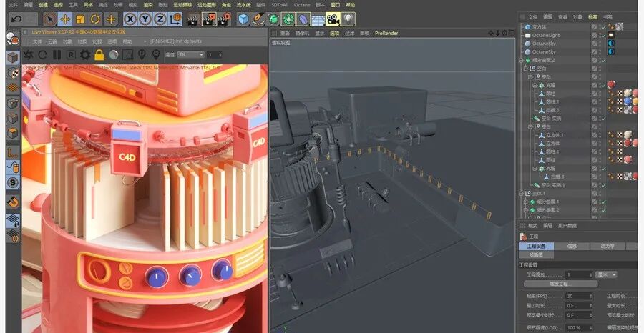The image size is (644, 333).
Task: Collapse the 细分曲面.2 tree node
Action: [522, 60]
